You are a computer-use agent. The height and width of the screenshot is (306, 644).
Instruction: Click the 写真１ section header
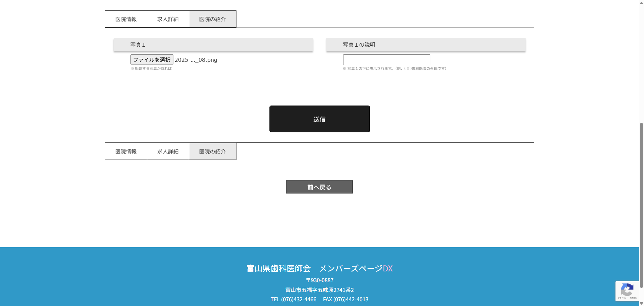pos(213,45)
